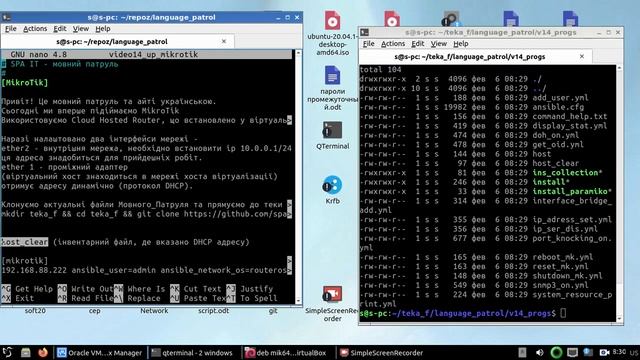
Task: Open Edit menu in language_patrol terminal
Action: point(60,29)
